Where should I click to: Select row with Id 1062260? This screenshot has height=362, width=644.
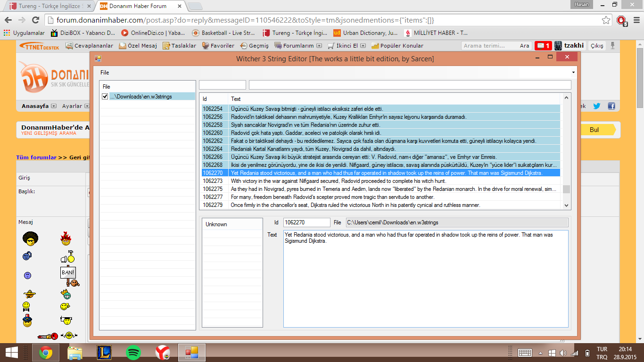pyautogui.click(x=381, y=133)
